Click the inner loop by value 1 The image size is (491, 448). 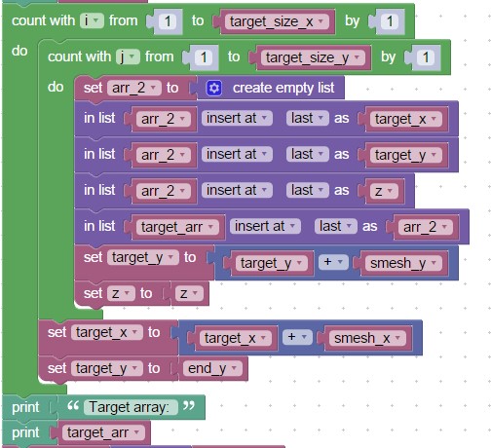tap(426, 57)
